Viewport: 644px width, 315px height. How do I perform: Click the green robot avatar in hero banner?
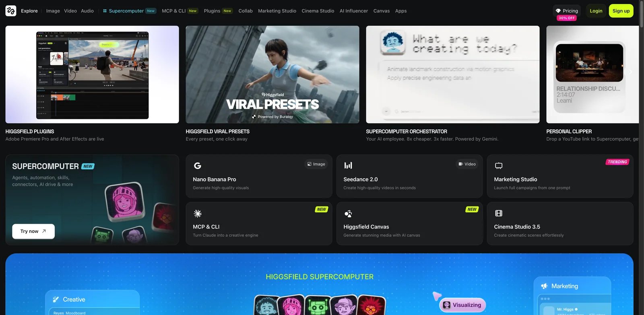tap(317, 306)
